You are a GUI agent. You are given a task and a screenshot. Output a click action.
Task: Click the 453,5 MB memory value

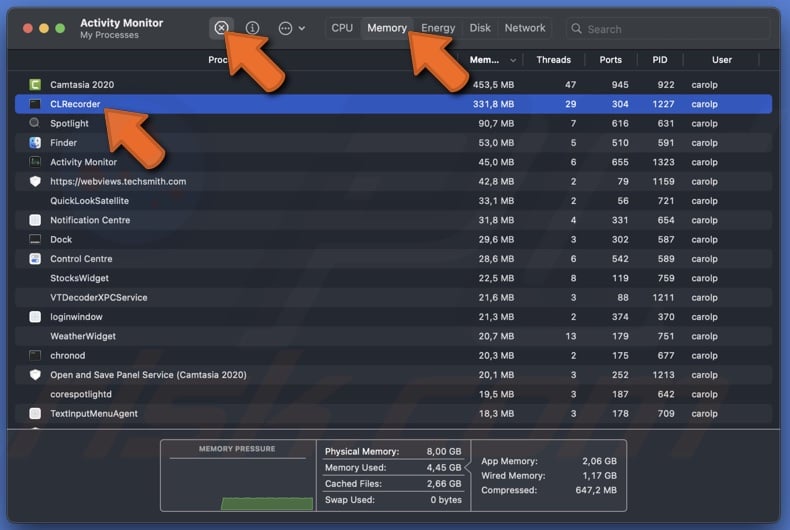point(493,85)
